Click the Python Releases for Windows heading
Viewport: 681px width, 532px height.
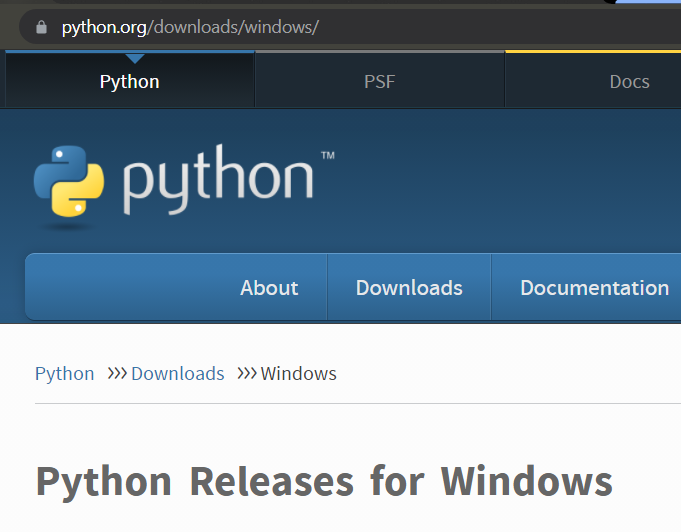pyautogui.click(x=324, y=481)
